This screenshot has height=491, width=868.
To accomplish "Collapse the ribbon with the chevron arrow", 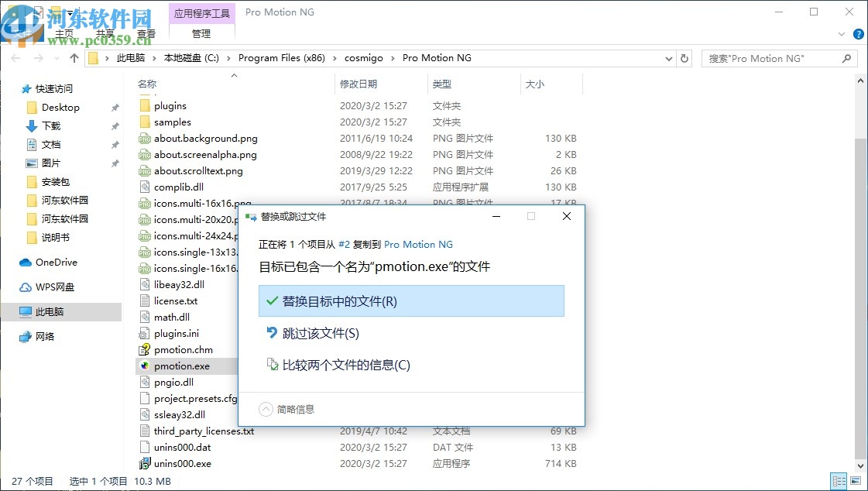I will coord(842,34).
